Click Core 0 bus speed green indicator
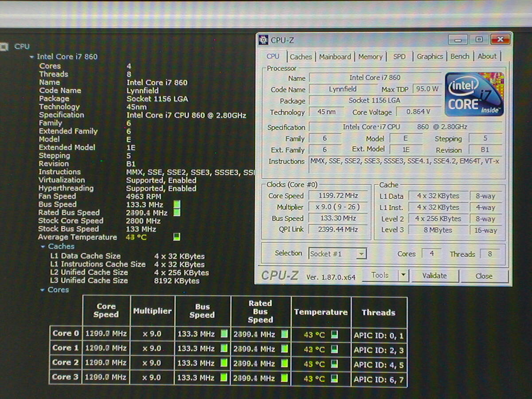This screenshot has width=532, height=399. pyautogui.click(x=224, y=334)
